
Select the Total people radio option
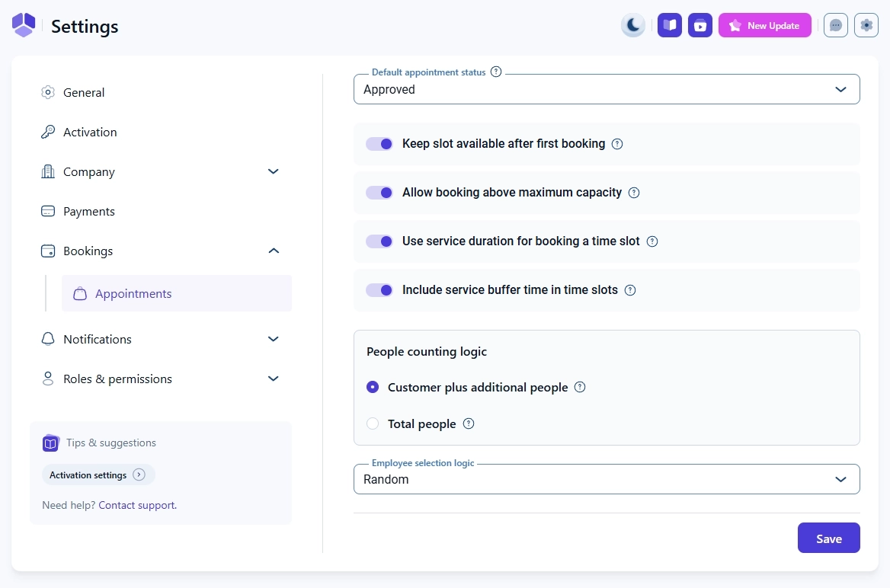373,423
